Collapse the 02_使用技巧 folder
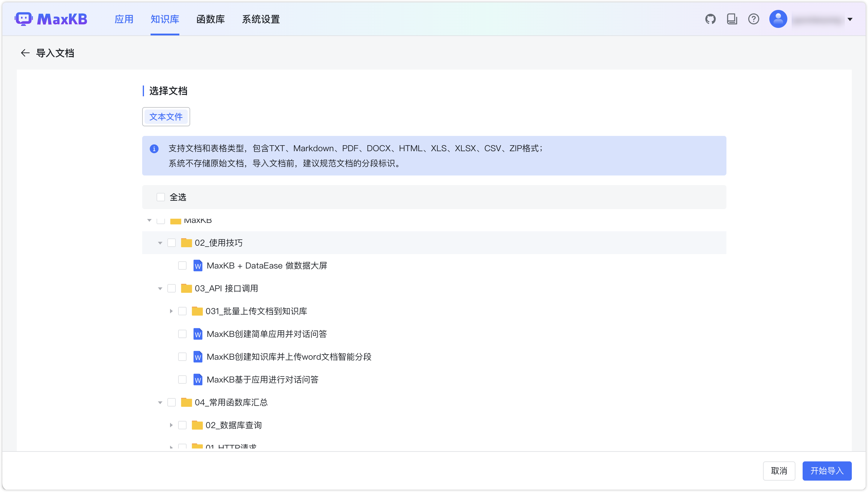 click(x=160, y=243)
